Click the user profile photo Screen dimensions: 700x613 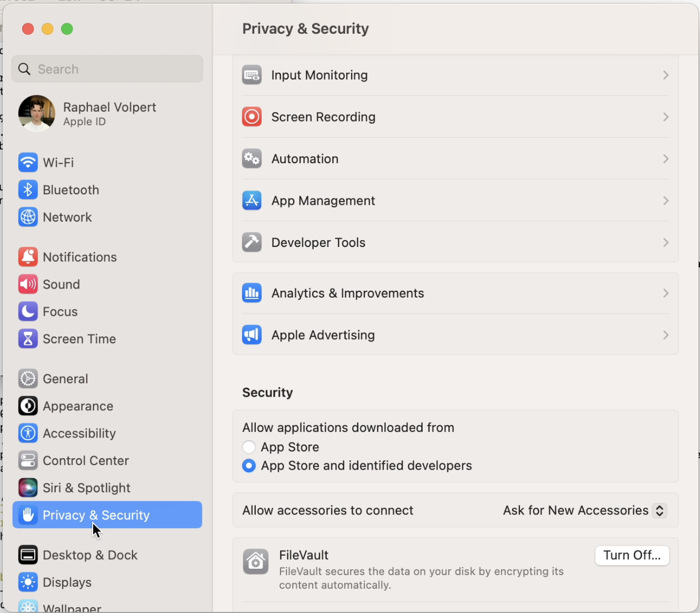coord(37,113)
